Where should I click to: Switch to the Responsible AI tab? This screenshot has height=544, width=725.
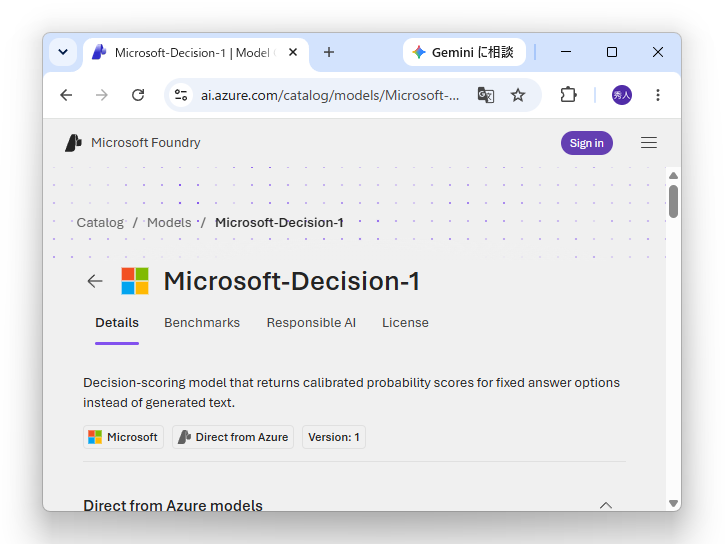(x=311, y=323)
